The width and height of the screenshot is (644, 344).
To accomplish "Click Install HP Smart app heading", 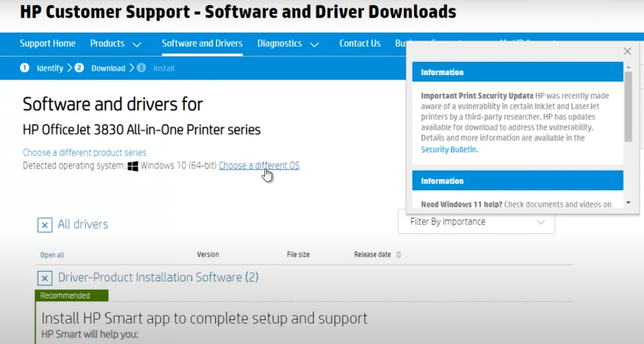I will coord(204,318).
